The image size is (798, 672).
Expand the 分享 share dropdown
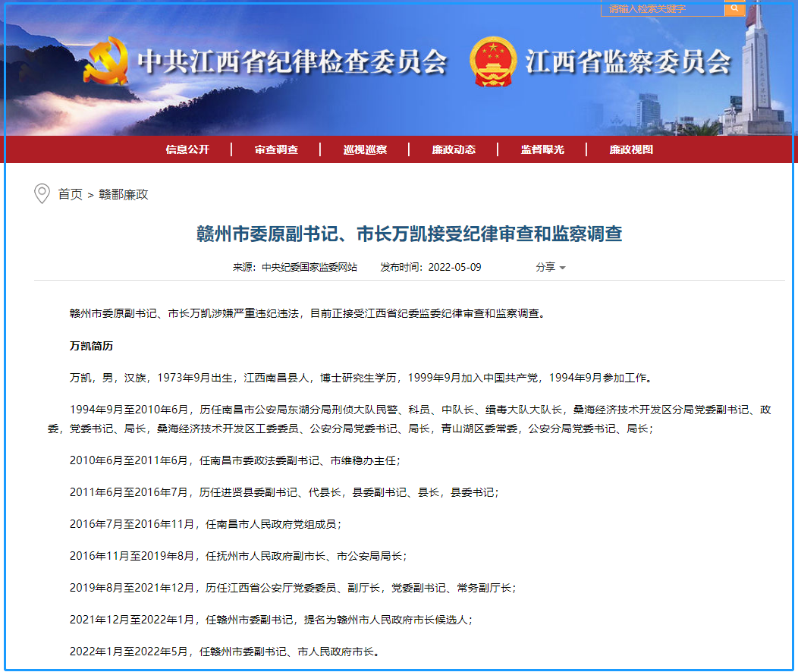pyautogui.click(x=550, y=267)
